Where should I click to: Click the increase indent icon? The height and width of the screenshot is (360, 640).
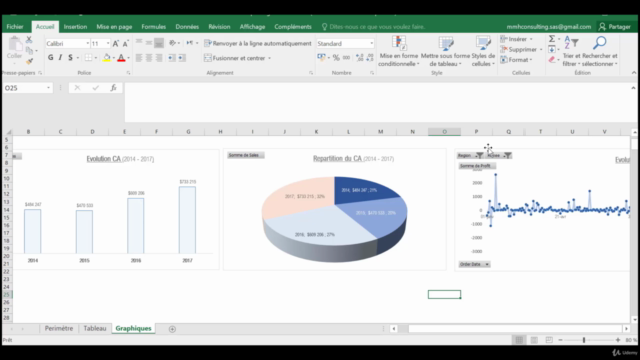tap(182, 58)
